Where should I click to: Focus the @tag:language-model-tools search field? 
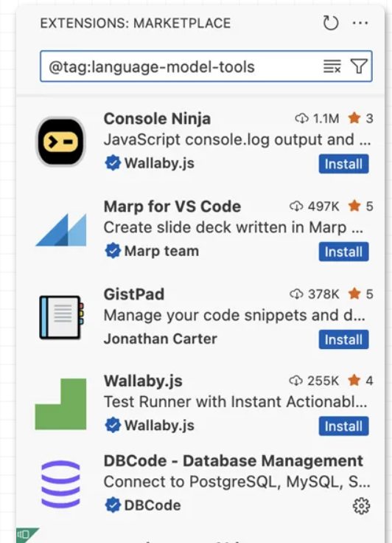tap(206, 66)
